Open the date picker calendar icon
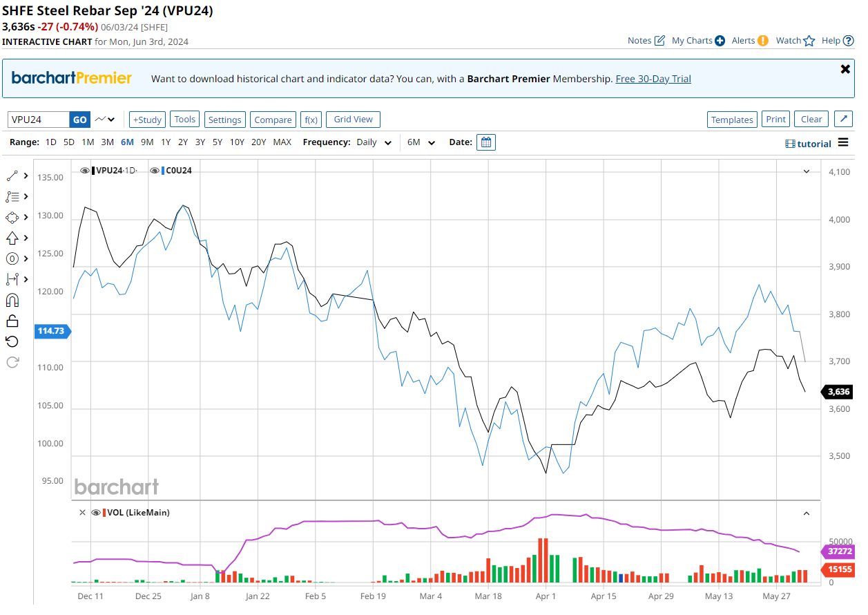 pyautogui.click(x=486, y=142)
